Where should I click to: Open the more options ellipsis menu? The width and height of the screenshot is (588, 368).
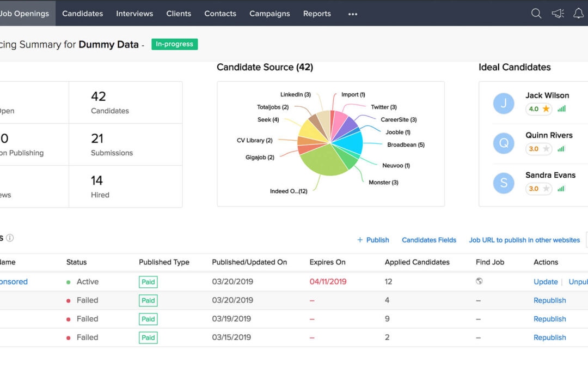(352, 14)
